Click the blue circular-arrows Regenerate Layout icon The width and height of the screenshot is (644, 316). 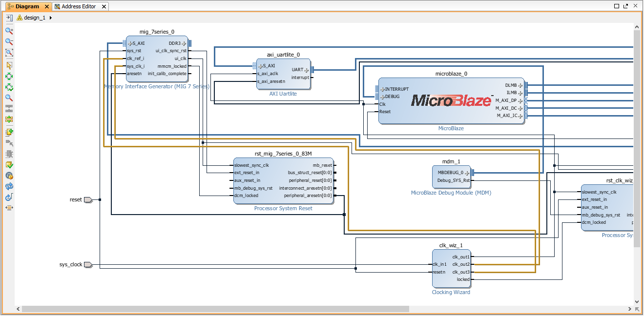point(9,186)
